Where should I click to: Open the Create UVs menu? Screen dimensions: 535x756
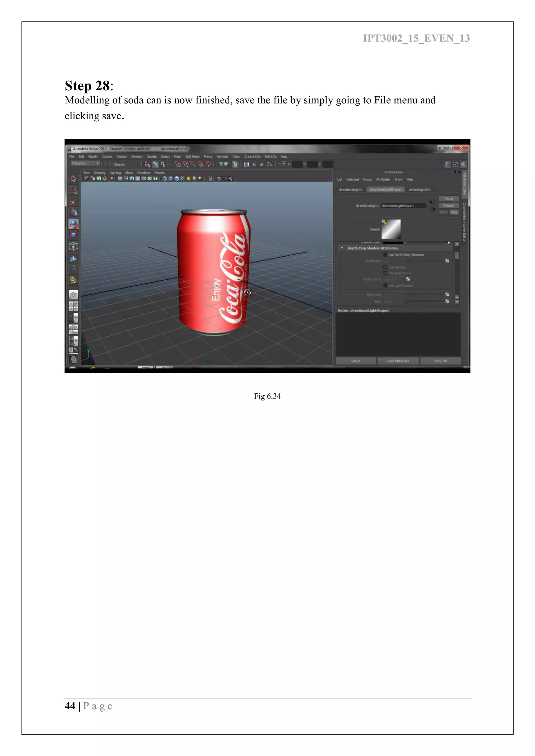(x=252, y=157)
